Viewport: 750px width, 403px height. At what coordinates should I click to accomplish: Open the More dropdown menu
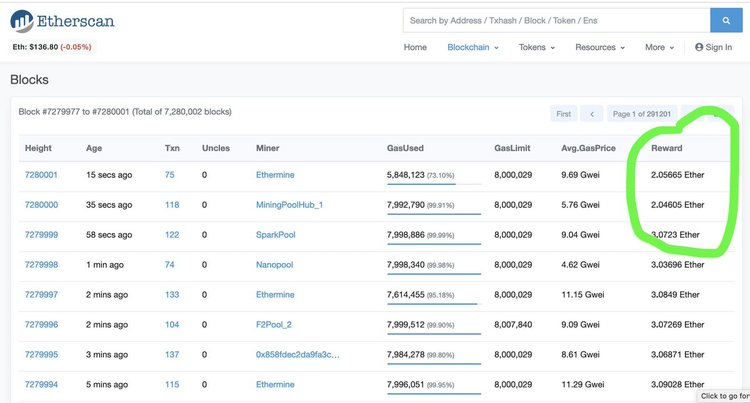click(660, 47)
